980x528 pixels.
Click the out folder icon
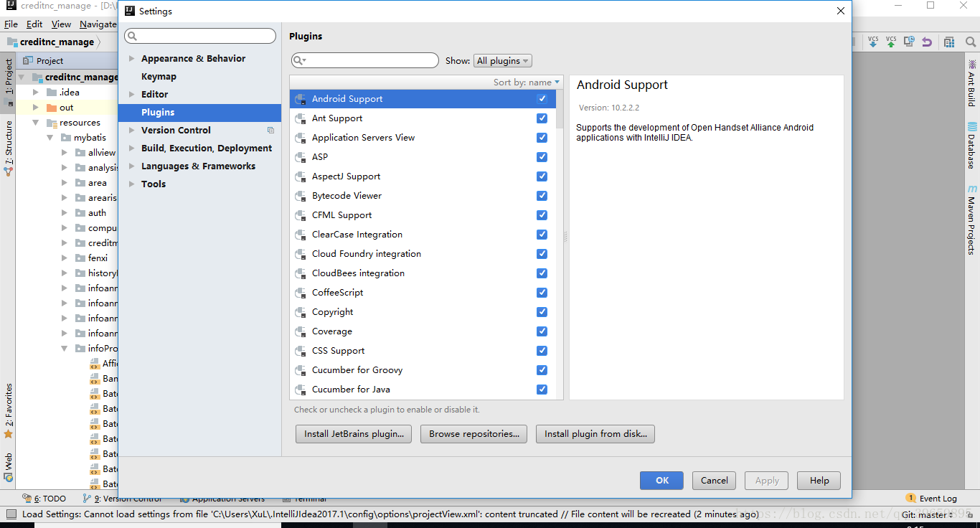51,108
